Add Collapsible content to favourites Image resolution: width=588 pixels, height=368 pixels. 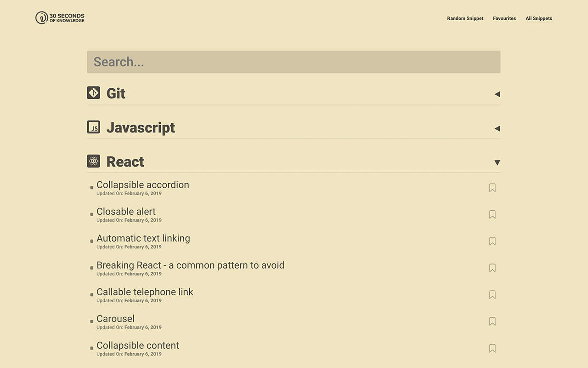click(x=492, y=348)
